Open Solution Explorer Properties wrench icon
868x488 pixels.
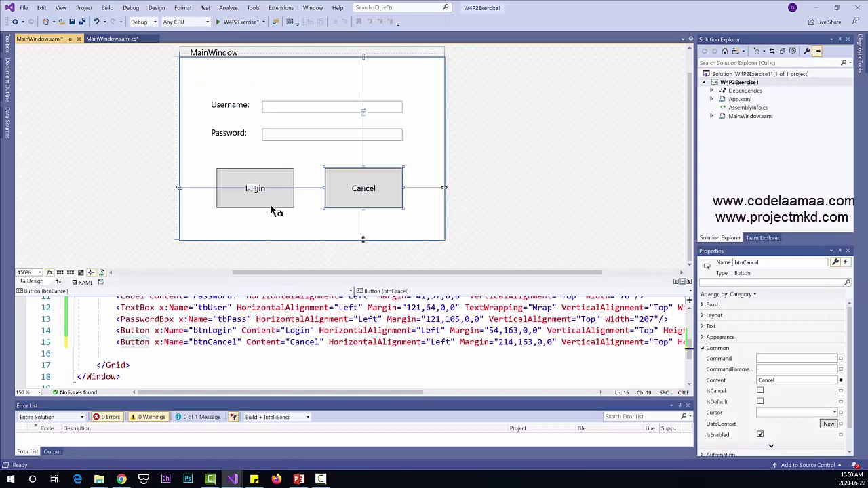click(806, 51)
